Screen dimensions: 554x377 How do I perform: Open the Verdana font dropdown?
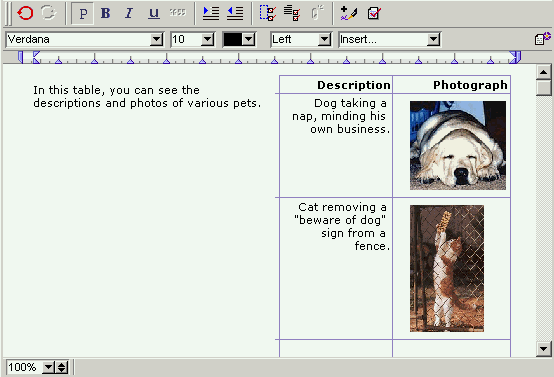(156, 39)
